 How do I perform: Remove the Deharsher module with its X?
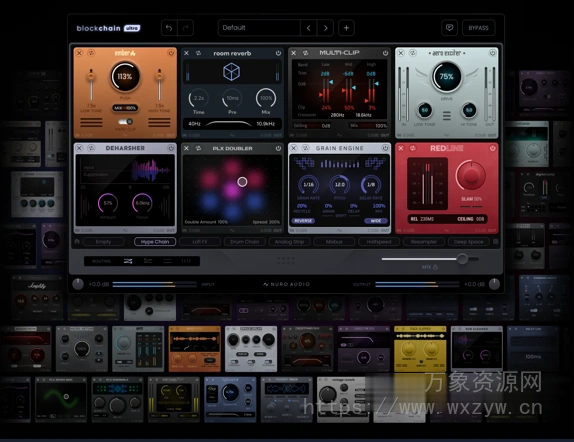pyautogui.click(x=79, y=148)
